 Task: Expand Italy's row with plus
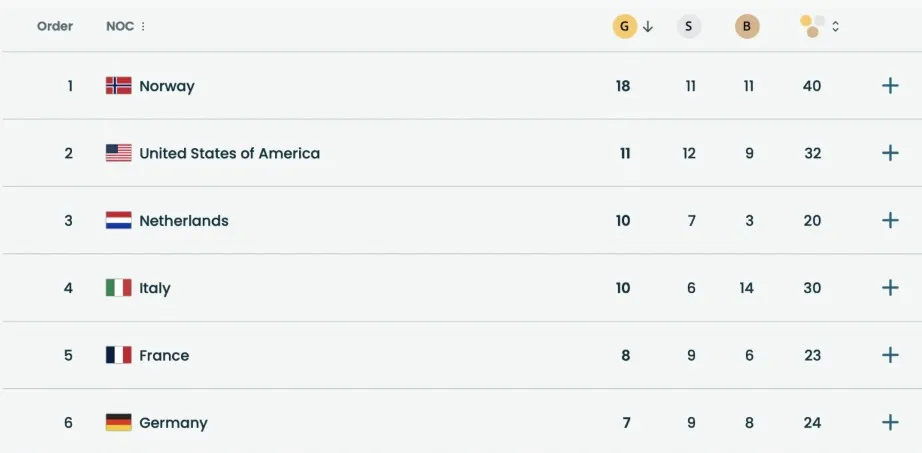pyautogui.click(x=890, y=288)
